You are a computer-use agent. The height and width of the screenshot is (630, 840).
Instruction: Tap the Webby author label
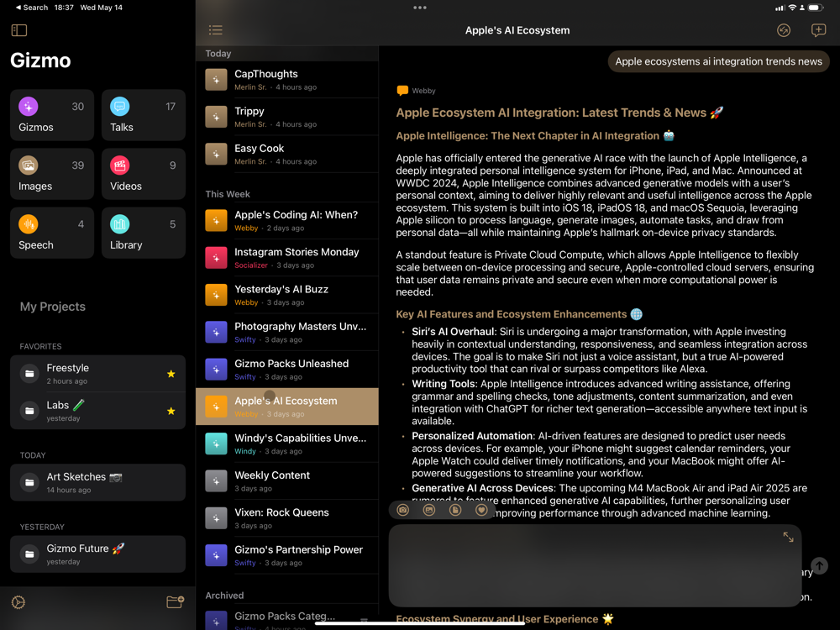pyautogui.click(x=423, y=91)
